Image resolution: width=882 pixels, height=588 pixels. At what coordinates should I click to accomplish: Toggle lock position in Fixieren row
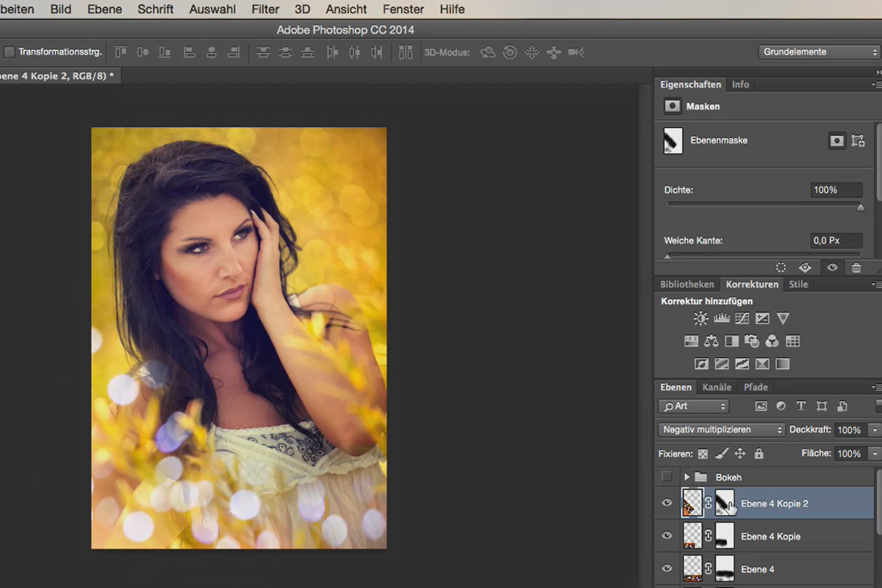pyautogui.click(x=740, y=454)
